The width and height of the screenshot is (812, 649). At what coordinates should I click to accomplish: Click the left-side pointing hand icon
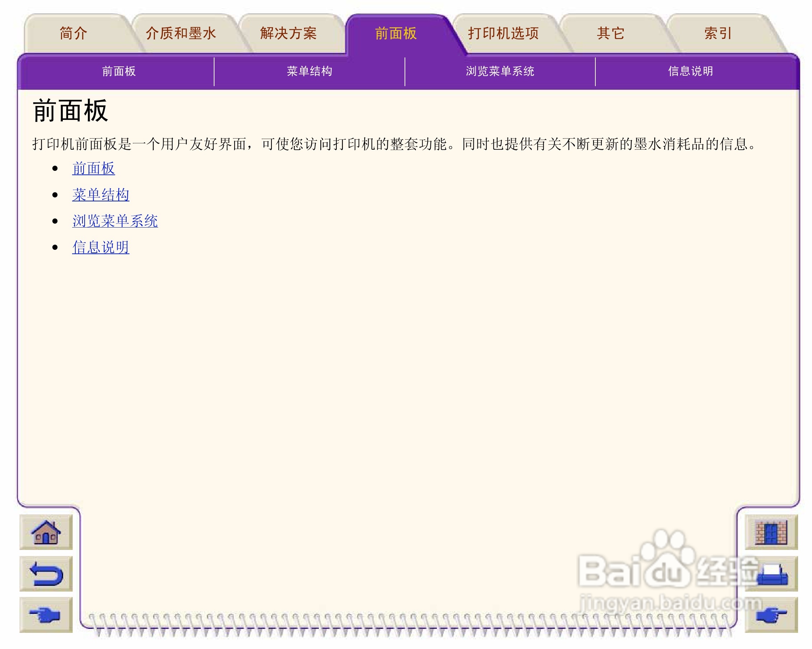click(x=46, y=615)
